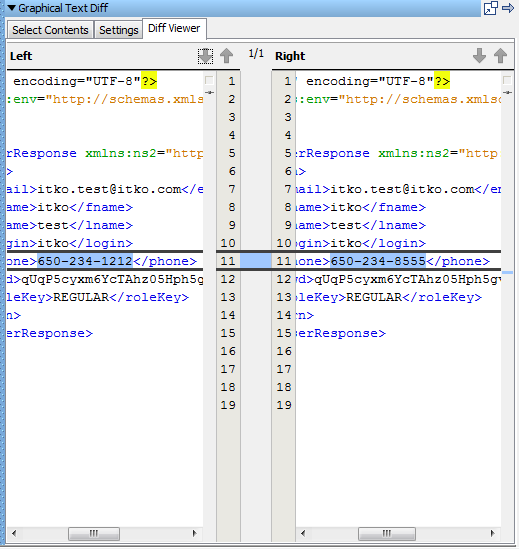Click phone number 650-234-1212 in Left pane
Image resolution: width=519 pixels, height=549 pixels.
(x=85, y=261)
